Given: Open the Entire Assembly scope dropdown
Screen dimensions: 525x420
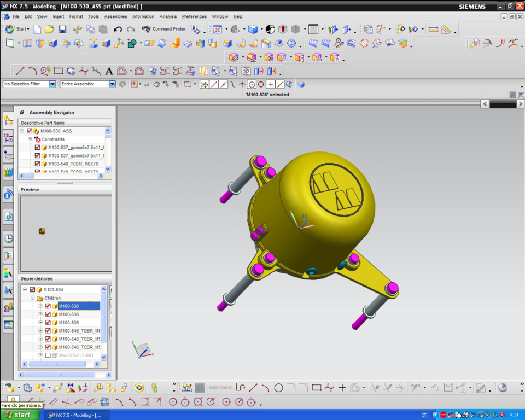Looking at the screenshot, I should tap(112, 84).
